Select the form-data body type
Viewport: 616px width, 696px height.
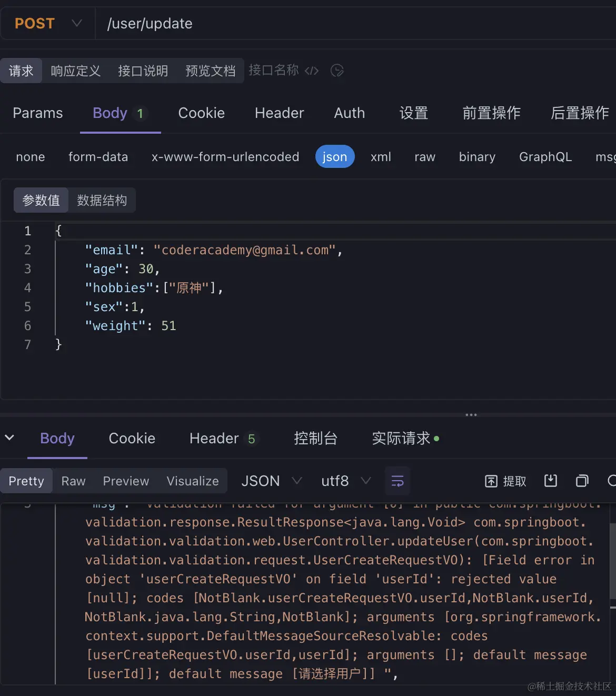(x=98, y=157)
